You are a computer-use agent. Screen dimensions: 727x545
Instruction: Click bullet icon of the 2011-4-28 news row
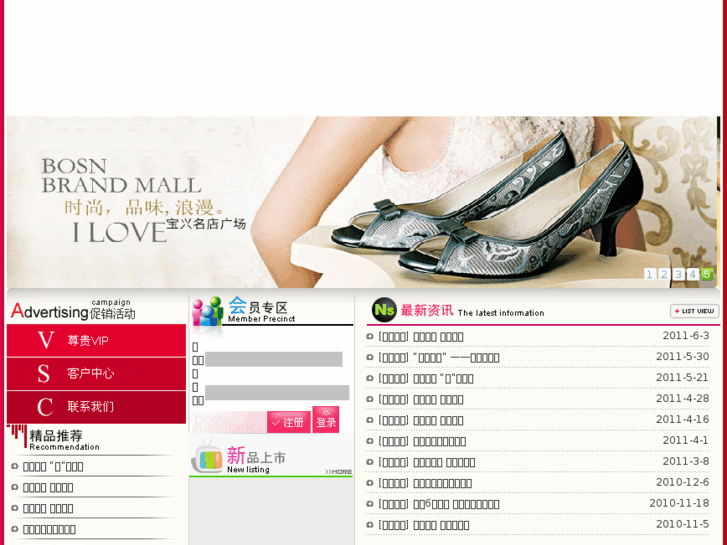[370, 399]
